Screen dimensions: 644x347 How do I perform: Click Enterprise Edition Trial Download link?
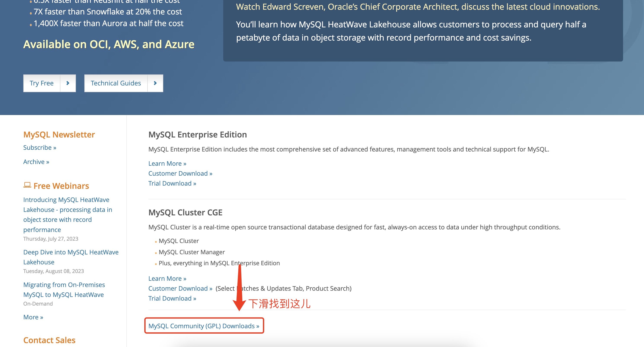click(172, 183)
